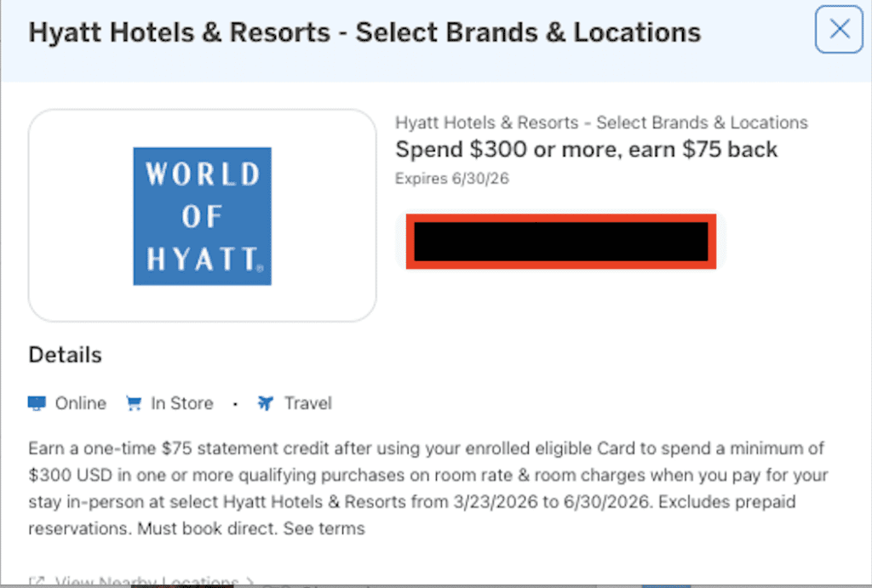Click the external link icon near View Nearby Locations
Image resolution: width=872 pixels, height=588 pixels.
tap(37, 583)
